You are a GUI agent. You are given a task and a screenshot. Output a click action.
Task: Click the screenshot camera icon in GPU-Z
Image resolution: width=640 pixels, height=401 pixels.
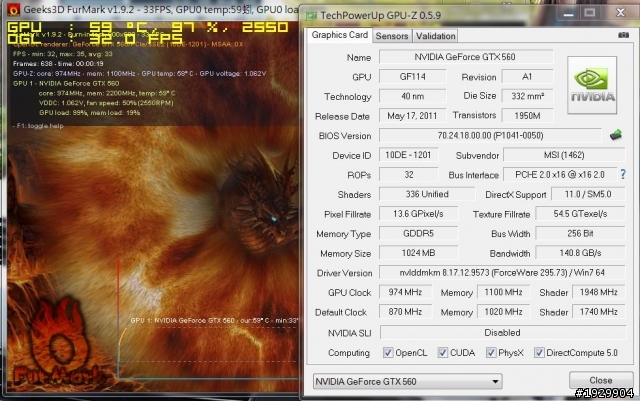pyautogui.click(x=623, y=35)
